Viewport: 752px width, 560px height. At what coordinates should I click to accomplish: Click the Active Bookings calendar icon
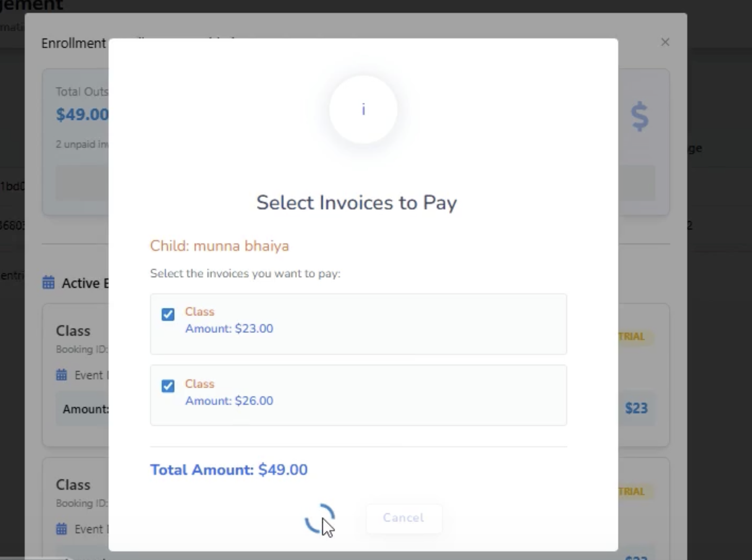pos(49,283)
